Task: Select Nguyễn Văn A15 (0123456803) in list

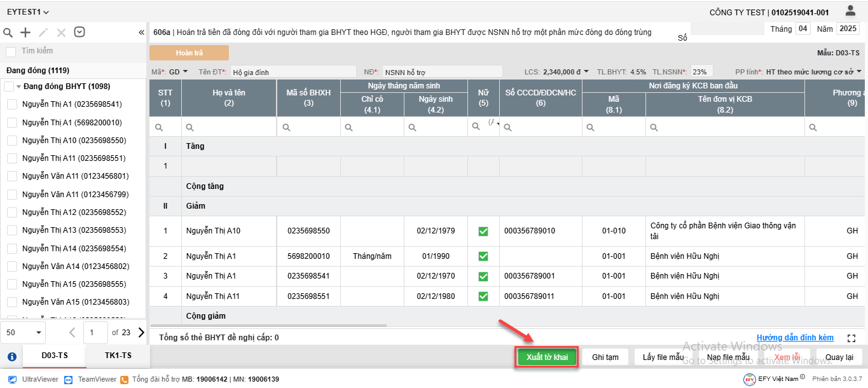Action: point(75,302)
